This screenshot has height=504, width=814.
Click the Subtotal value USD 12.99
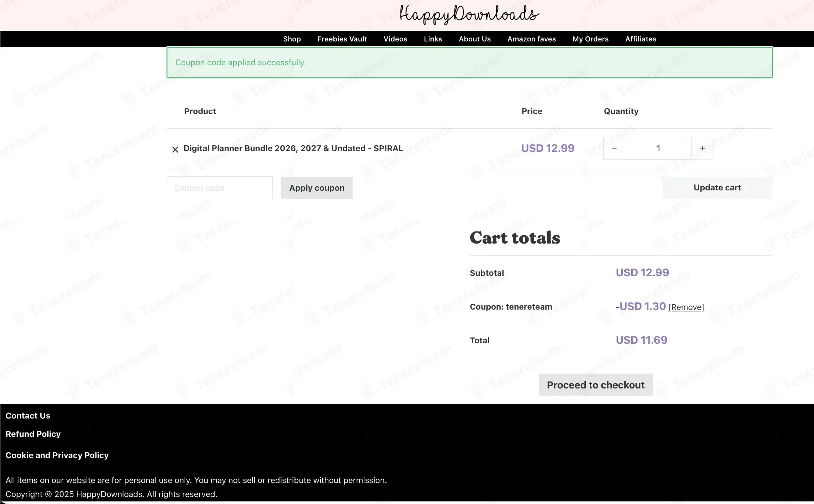[x=642, y=273]
